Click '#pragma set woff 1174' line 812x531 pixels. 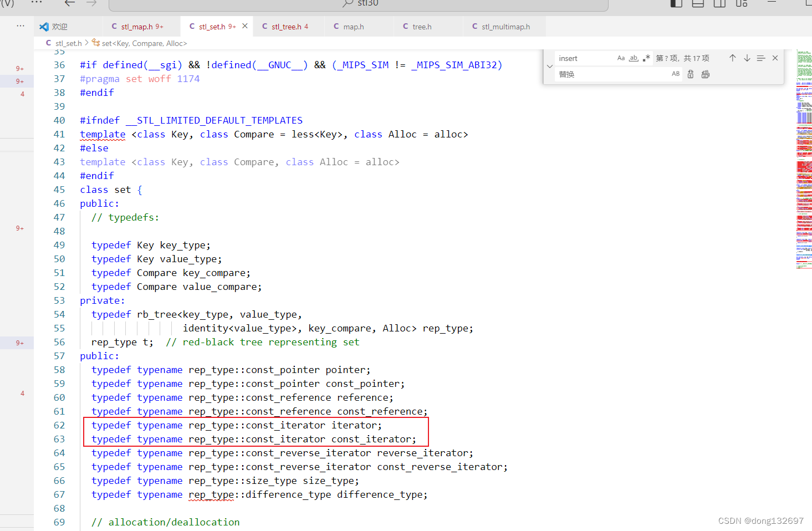click(x=140, y=79)
